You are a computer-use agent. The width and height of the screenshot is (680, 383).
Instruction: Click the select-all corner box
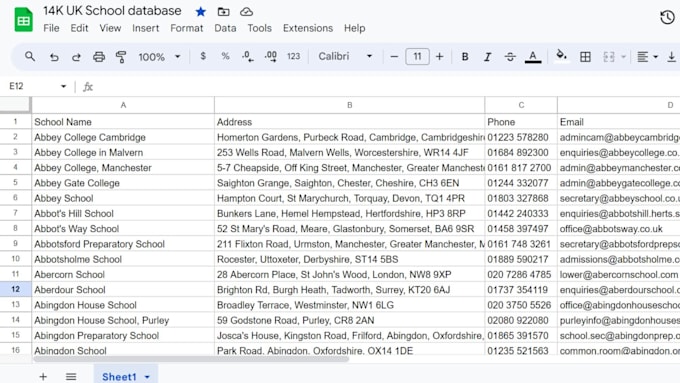point(16,105)
